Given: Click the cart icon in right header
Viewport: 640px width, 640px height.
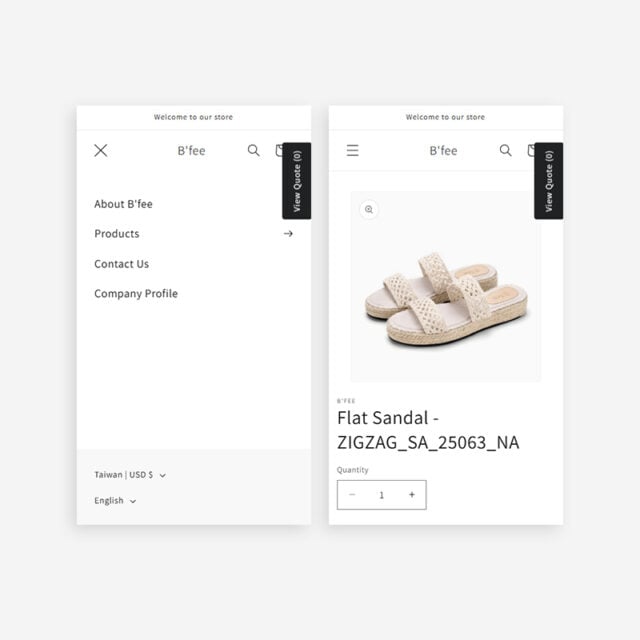Looking at the screenshot, I should [531, 151].
